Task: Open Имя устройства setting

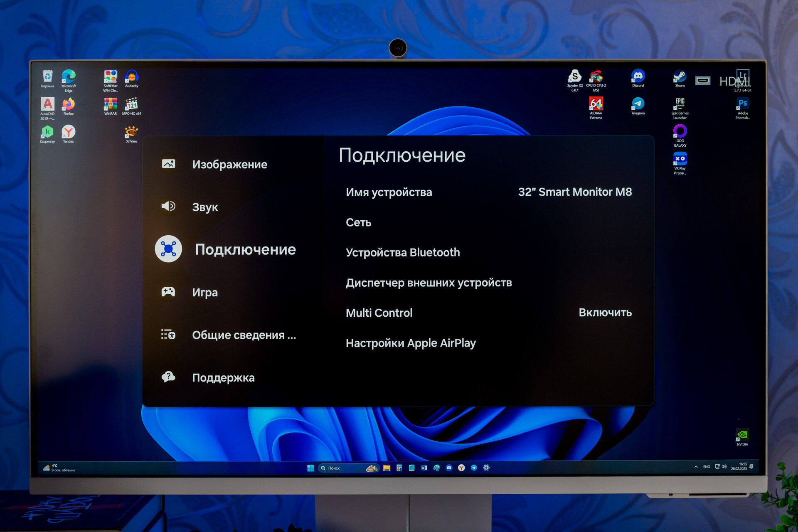Action: 489,192
